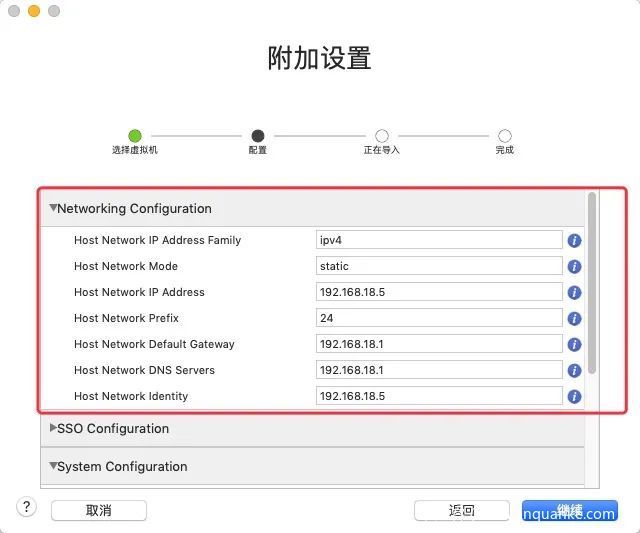This screenshot has height=533, width=640.
Task: Click the settings list vertical scrollbar
Action: (x=592, y=283)
